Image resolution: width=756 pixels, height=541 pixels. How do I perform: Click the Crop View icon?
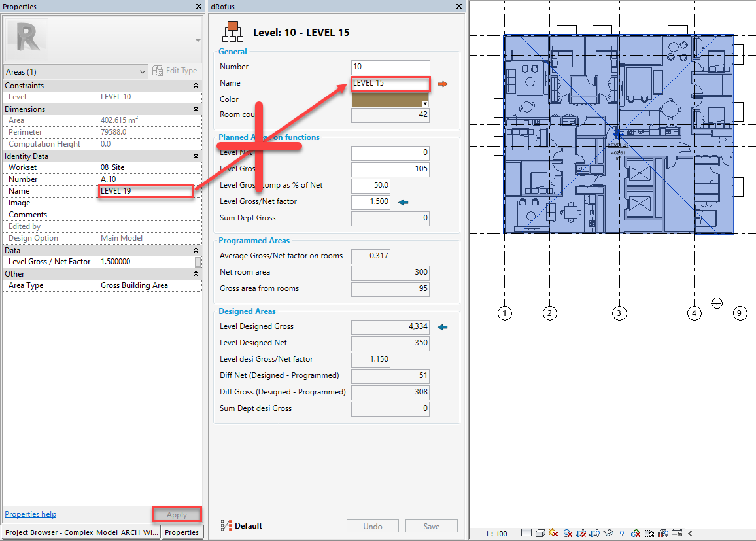[x=581, y=533]
